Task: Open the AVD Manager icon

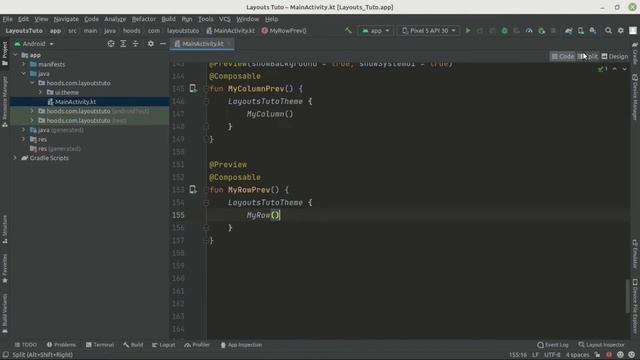Action: pos(581,31)
